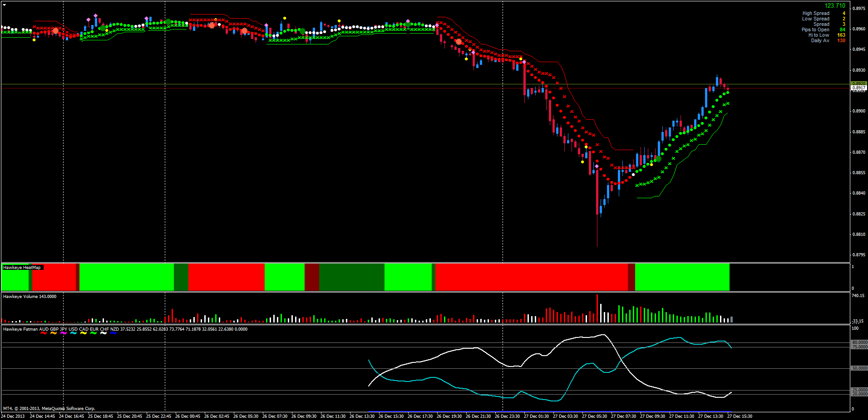
Task: Click the Hawkeye HeatMap indicator label
Action: coord(22,268)
